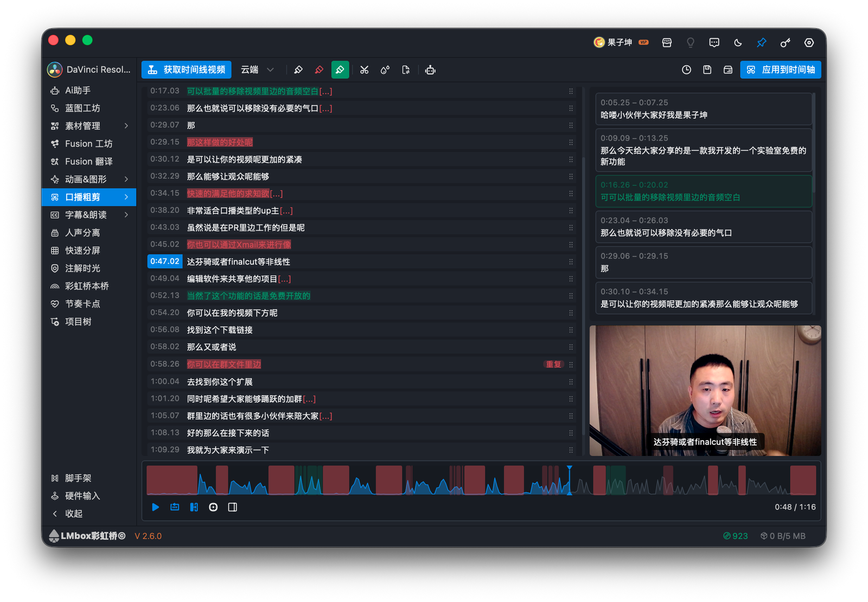The image size is (868, 602).
Task: Click the red highlighter marker icon
Action: 319,70
